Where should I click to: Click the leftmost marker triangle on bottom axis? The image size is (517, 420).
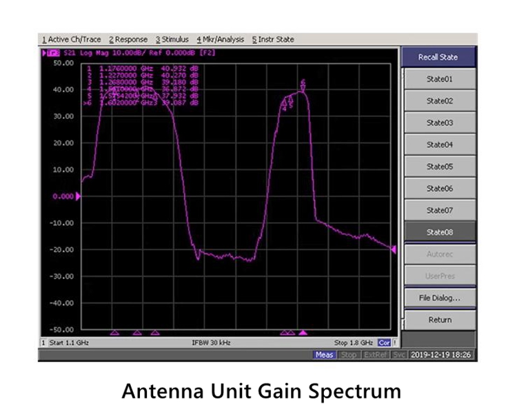pos(114,333)
